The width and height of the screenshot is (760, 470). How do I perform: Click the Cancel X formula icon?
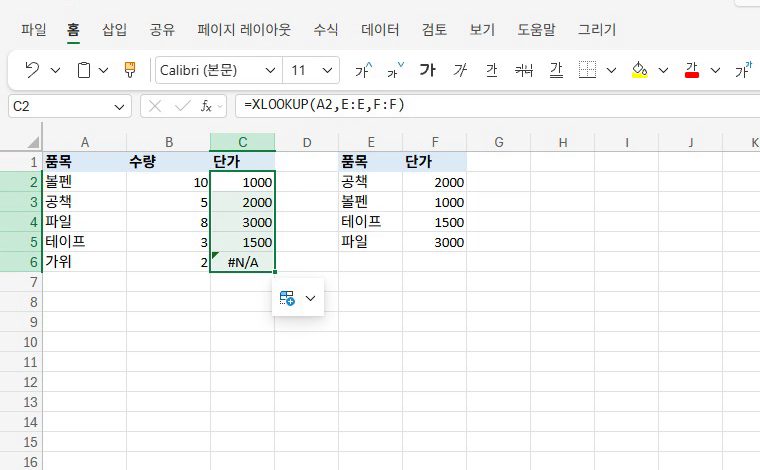(x=155, y=106)
